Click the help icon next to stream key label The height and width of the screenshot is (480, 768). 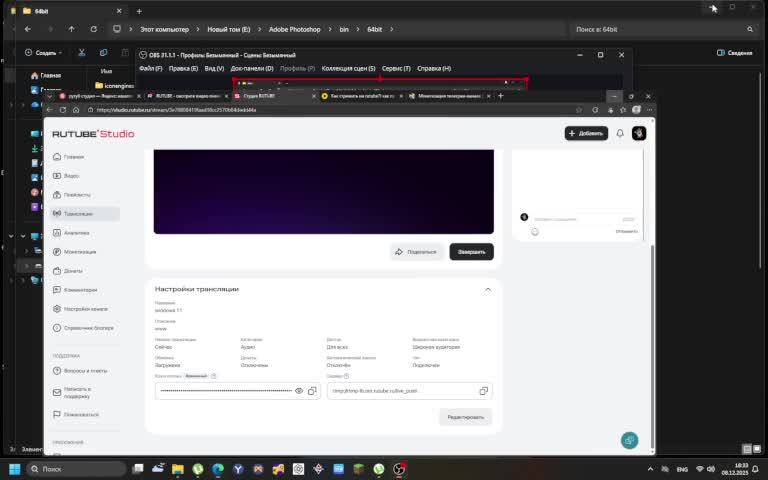click(x=214, y=376)
